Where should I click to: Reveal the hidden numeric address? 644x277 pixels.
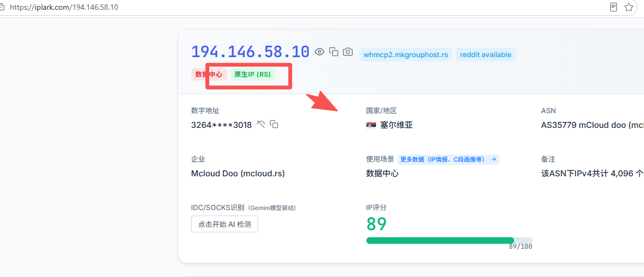(261, 124)
